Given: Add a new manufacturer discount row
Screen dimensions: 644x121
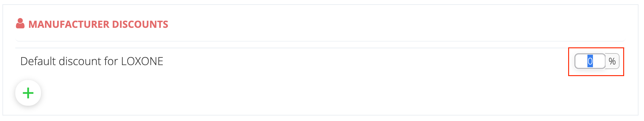Looking at the screenshot, I should pos(28,93).
